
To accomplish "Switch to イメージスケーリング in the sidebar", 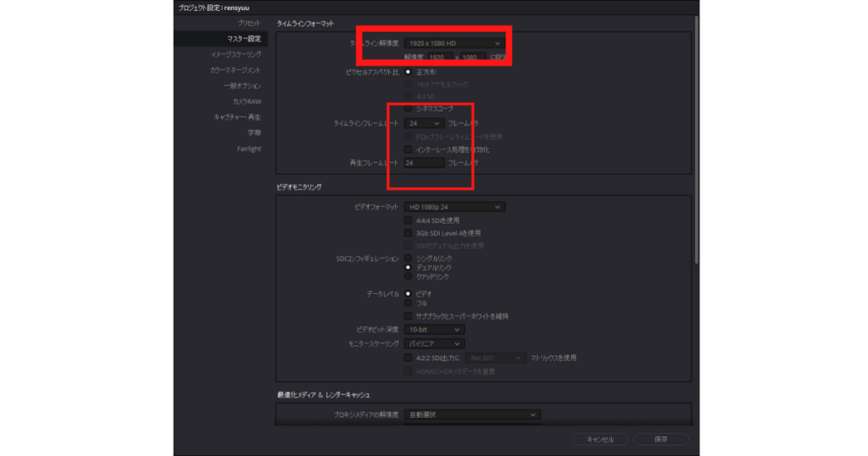I will coord(236,54).
